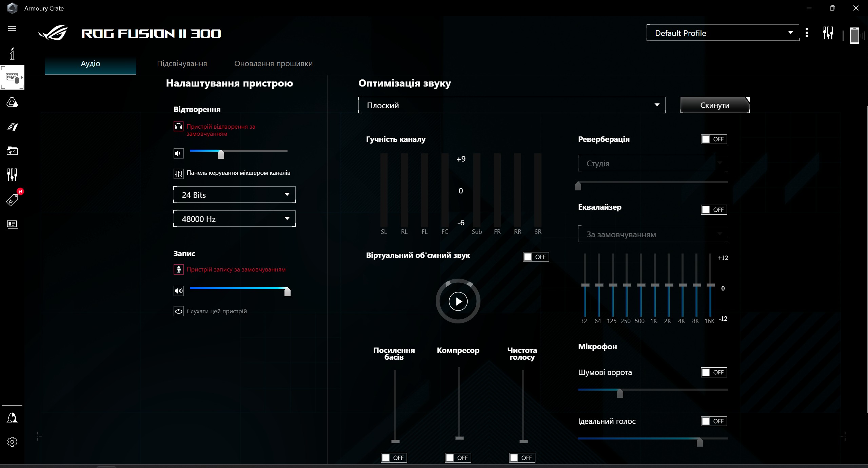868x468 pixels.
Task: Click the listen to this device icon
Action: coord(178,311)
